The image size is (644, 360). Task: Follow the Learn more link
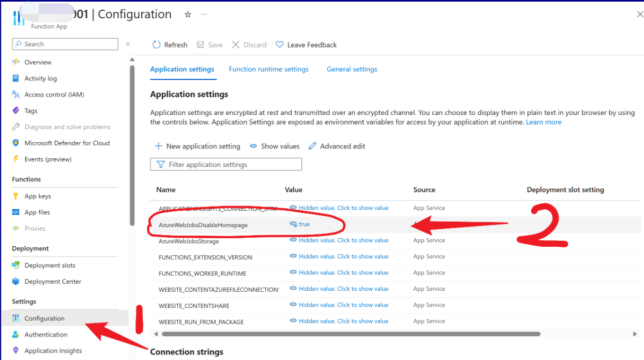click(x=544, y=122)
